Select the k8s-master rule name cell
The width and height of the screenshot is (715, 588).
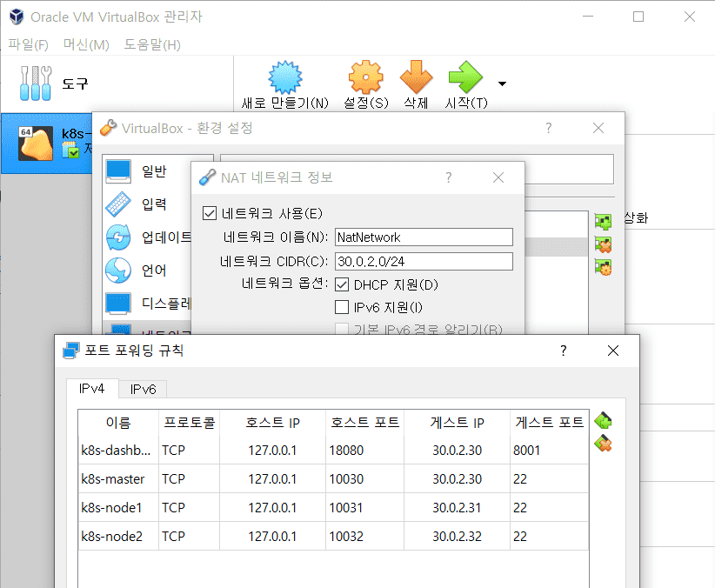118,479
